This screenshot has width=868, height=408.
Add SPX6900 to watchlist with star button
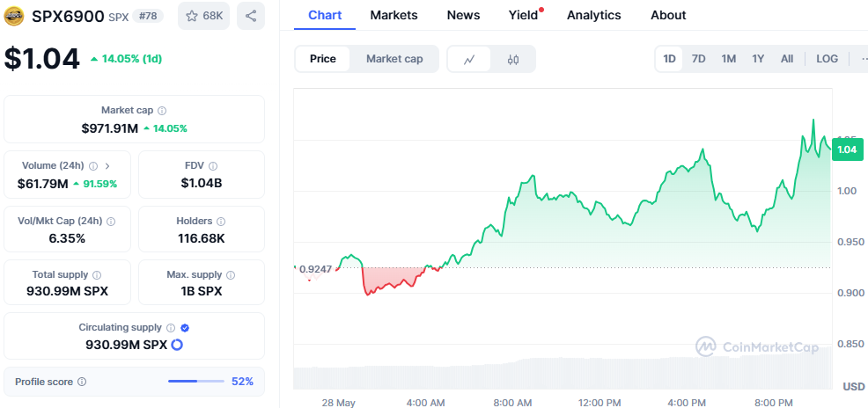coord(203,16)
